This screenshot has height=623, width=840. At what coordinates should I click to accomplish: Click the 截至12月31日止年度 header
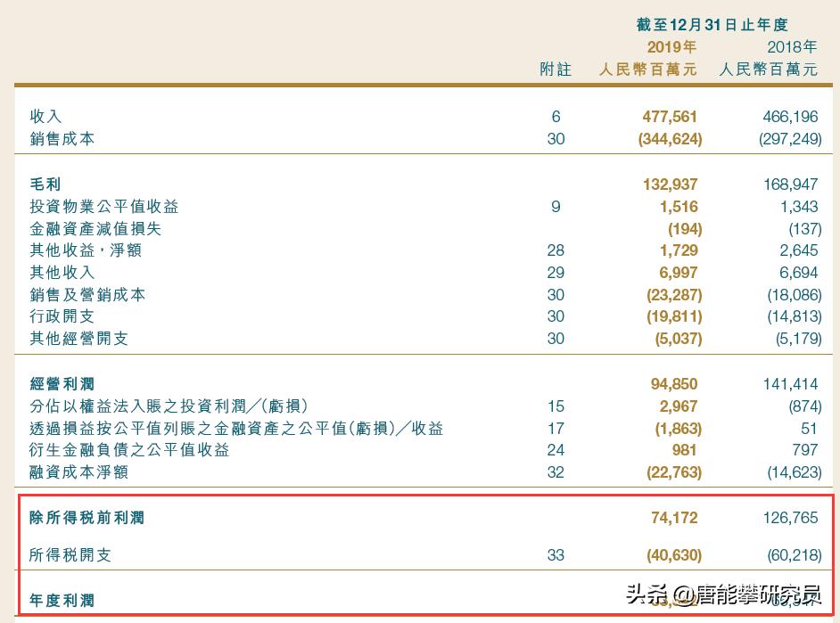tap(711, 24)
